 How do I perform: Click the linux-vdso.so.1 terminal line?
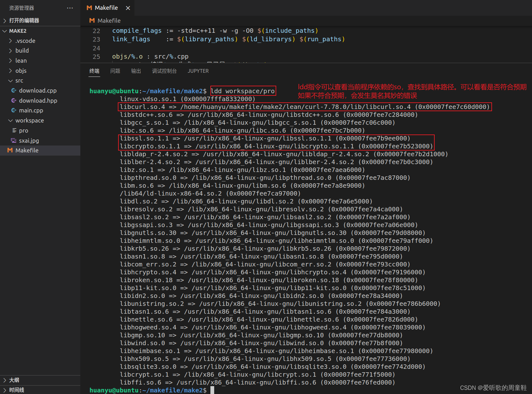(187, 99)
